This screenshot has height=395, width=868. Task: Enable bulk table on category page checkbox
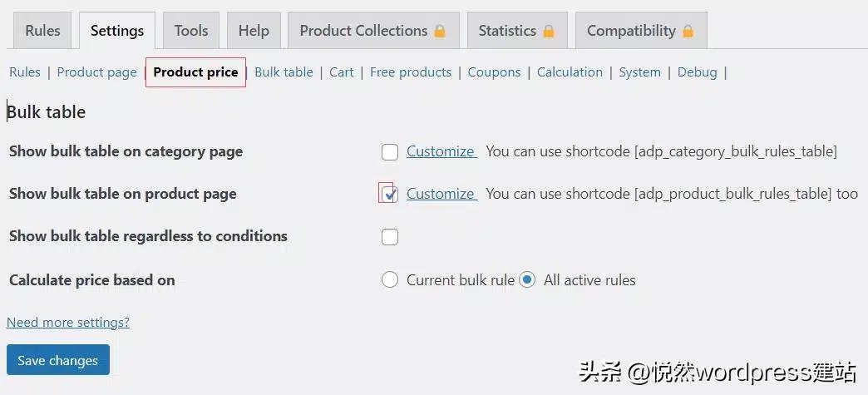390,151
